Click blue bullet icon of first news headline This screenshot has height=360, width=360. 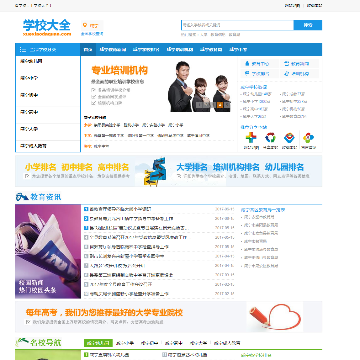coord(86,209)
